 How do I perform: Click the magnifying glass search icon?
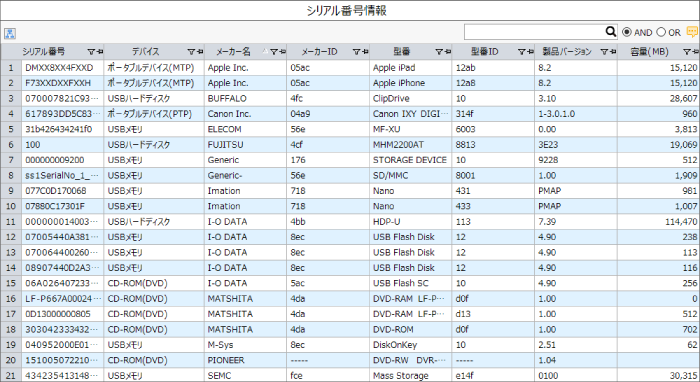[611, 31]
